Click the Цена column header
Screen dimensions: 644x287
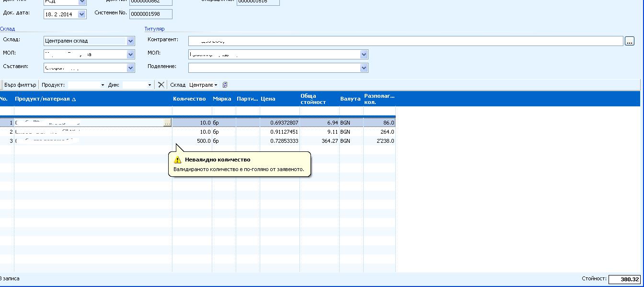[280, 99]
